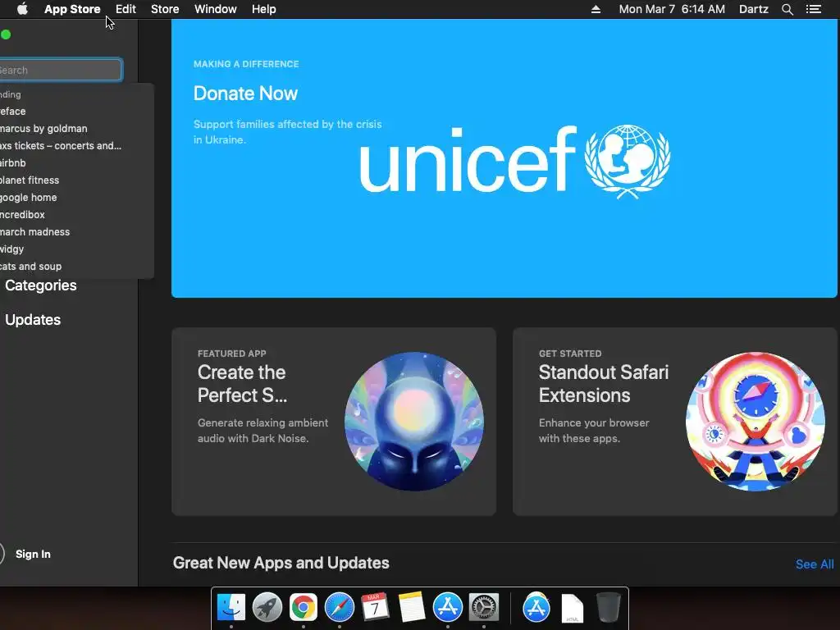Click the Dartz user name in menu bar
Viewport: 840px width, 630px height.
754,9
